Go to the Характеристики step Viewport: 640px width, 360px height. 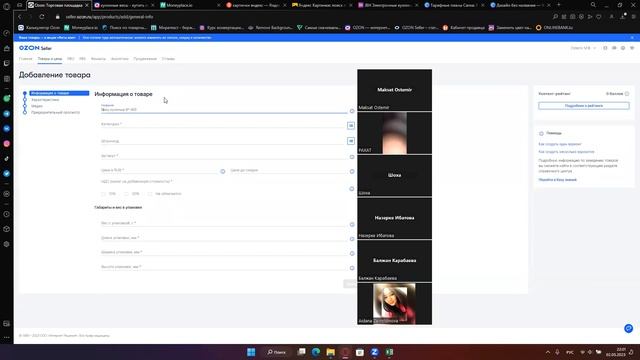[45, 100]
